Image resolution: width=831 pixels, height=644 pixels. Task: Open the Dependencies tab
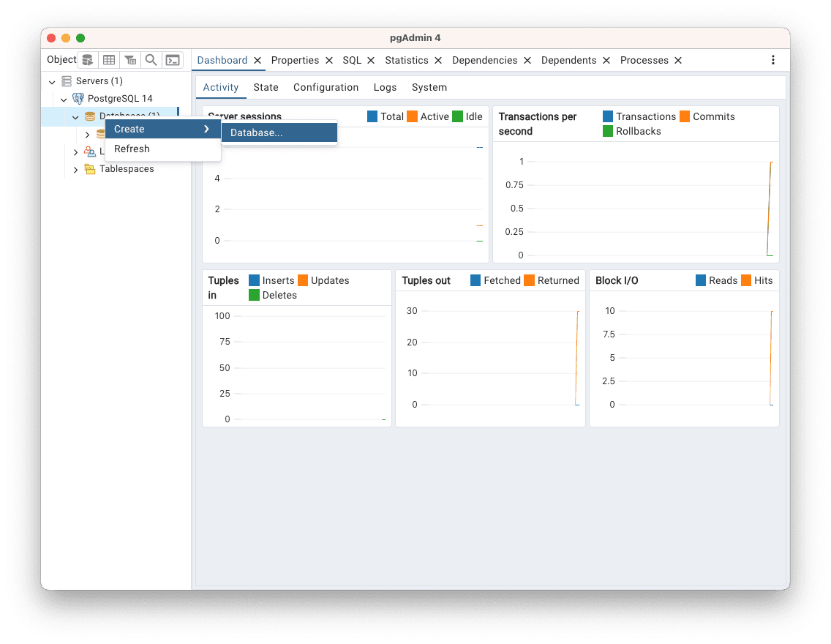click(x=484, y=61)
